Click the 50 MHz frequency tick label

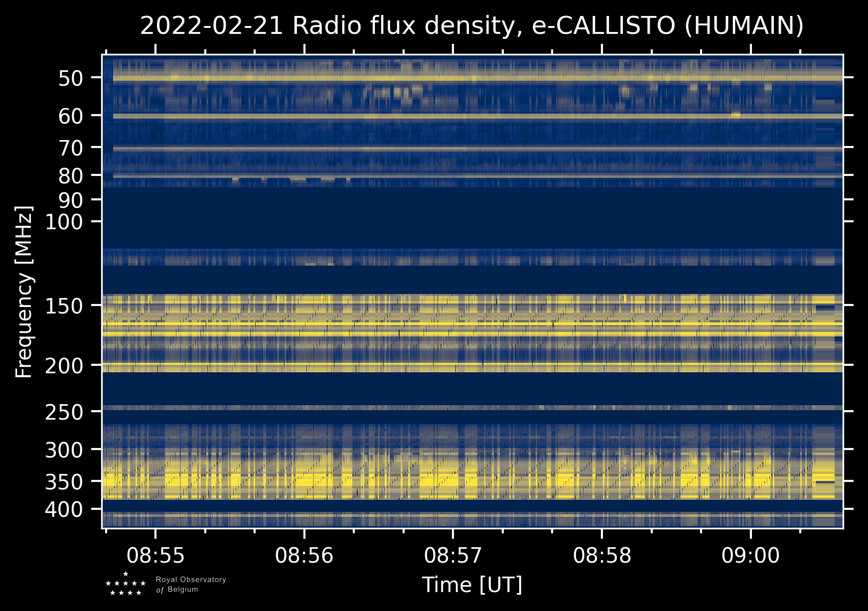[70, 78]
